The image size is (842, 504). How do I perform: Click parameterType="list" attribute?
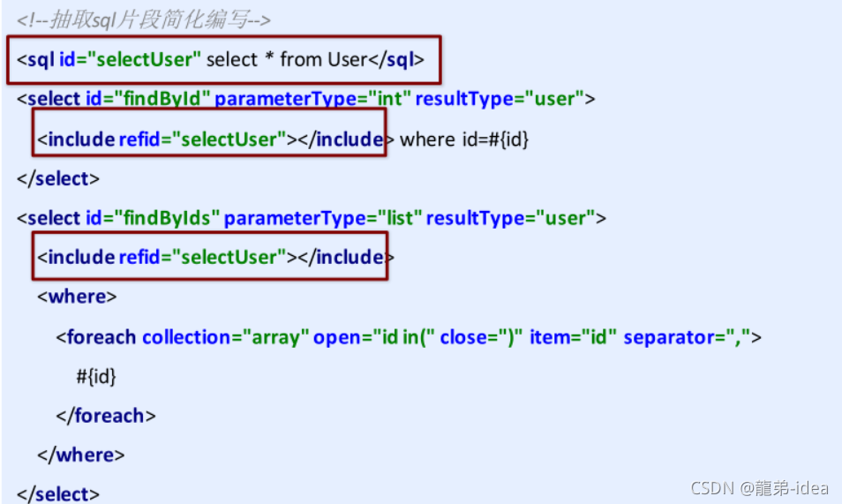[x=323, y=218]
